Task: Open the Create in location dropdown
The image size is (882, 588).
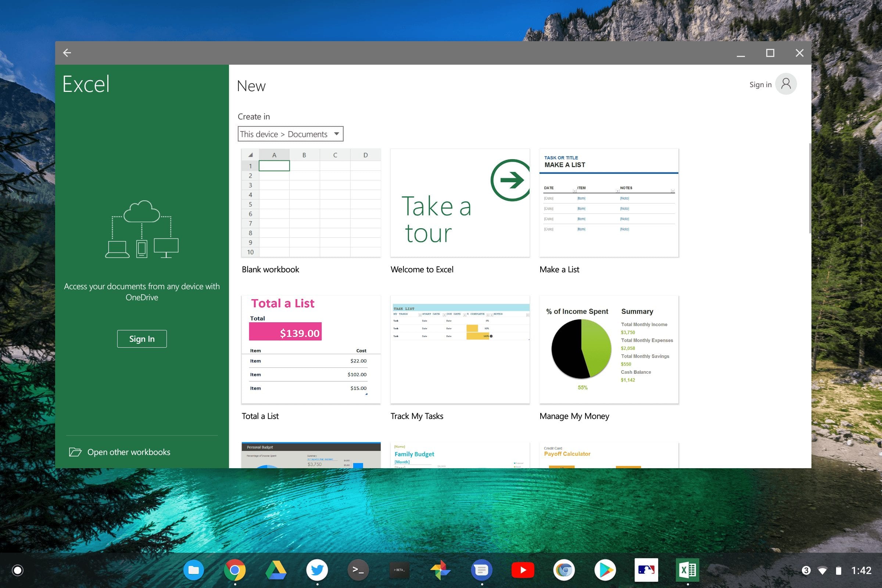Action: [x=290, y=134]
